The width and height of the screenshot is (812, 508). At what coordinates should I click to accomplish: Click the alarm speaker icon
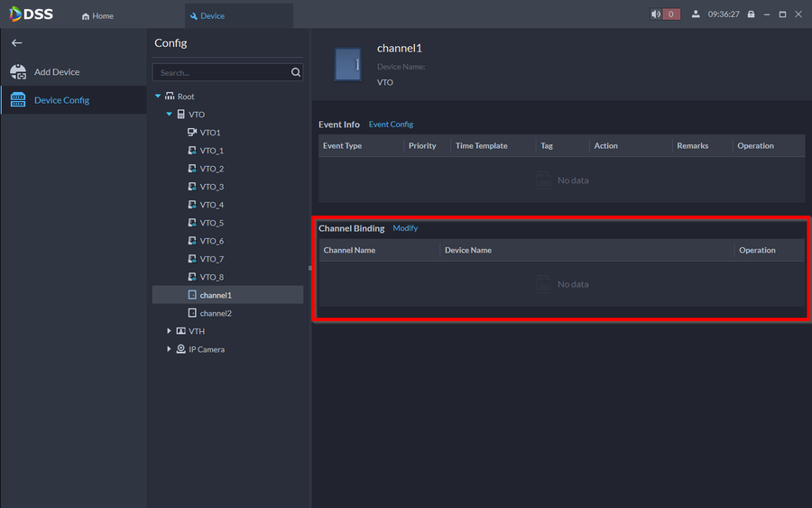click(x=656, y=14)
